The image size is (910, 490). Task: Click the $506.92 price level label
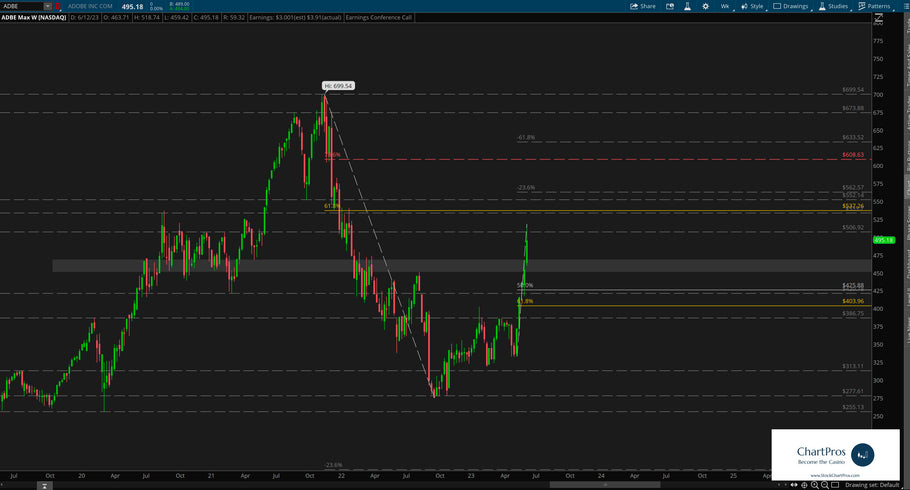(853, 228)
